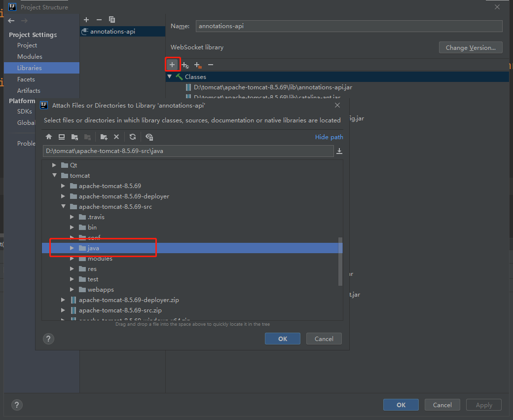Click the Hide path link
The image size is (513, 420).
[x=329, y=137]
